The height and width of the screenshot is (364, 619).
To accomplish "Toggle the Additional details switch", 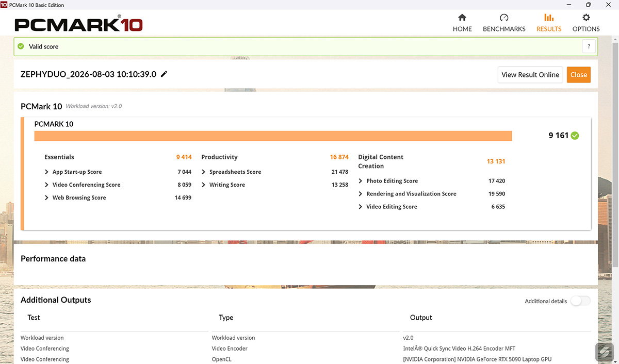I will click(580, 301).
